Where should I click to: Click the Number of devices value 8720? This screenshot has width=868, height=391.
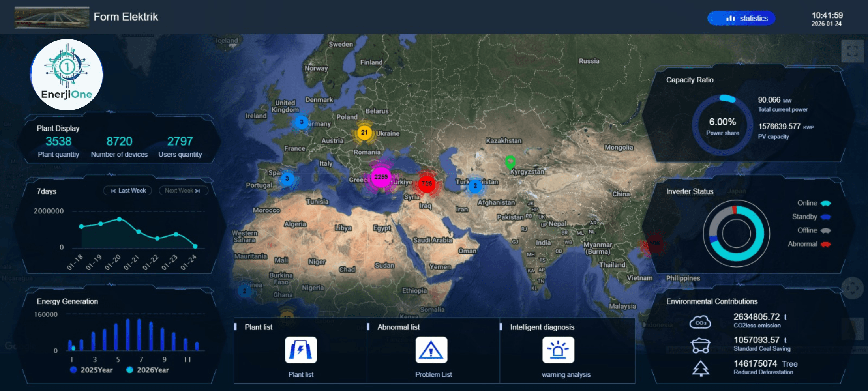pyautogui.click(x=119, y=141)
